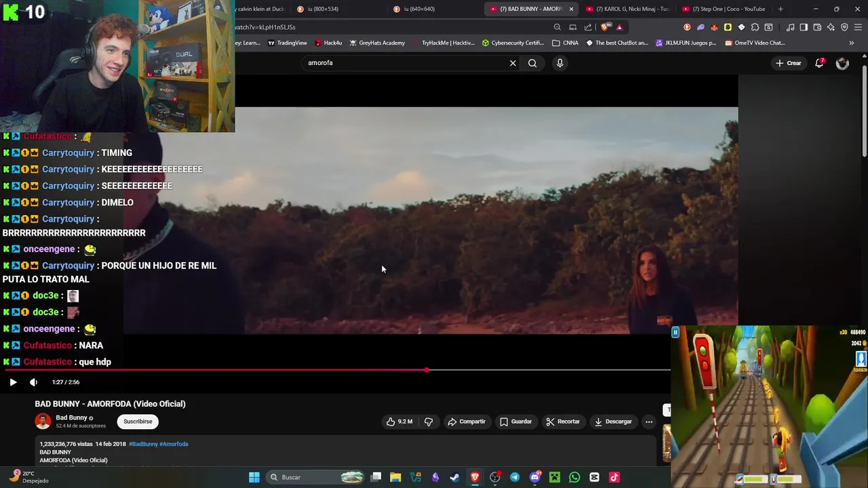Open File Explorer from taskbar
This screenshot has height=488, width=868.
tap(395, 477)
